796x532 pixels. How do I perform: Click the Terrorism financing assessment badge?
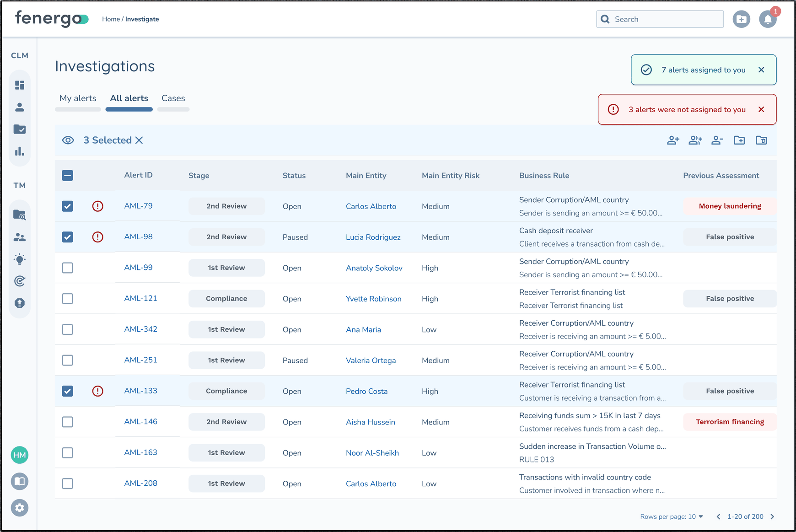(730, 422)
